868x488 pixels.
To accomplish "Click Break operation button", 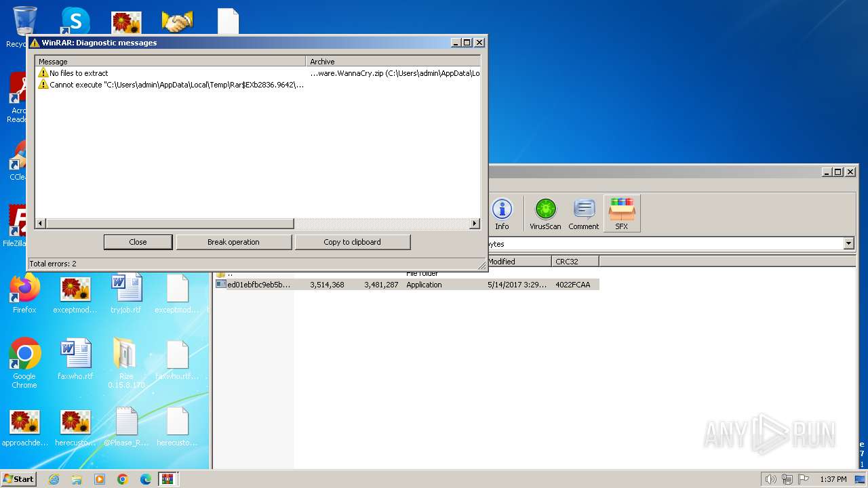I will tap(233, 242).
